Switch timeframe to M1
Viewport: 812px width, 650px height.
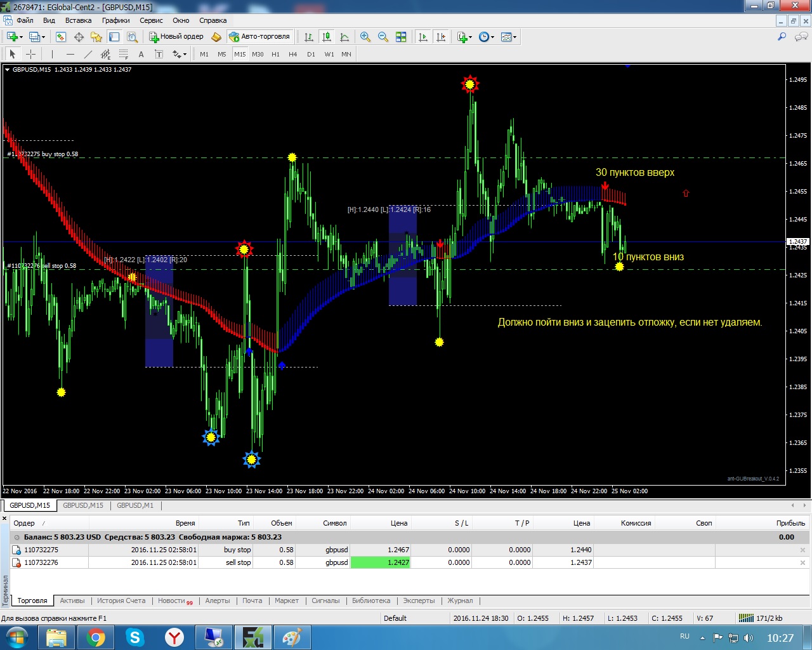click(204, 54)
